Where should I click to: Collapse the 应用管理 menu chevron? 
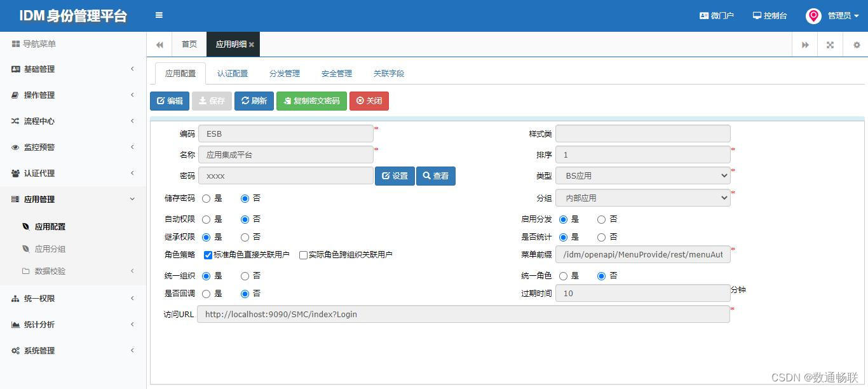tap(132, 199)
